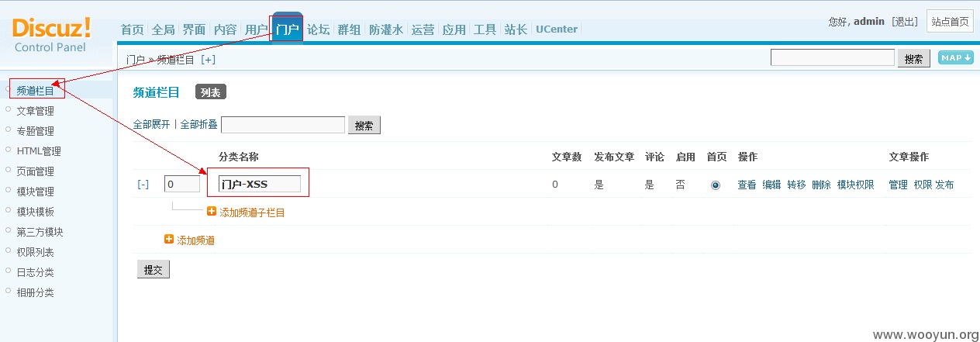Click the 删除 link for 门户-XSS
The width and height of the screenshot is (980, 342).
[821, 185]
